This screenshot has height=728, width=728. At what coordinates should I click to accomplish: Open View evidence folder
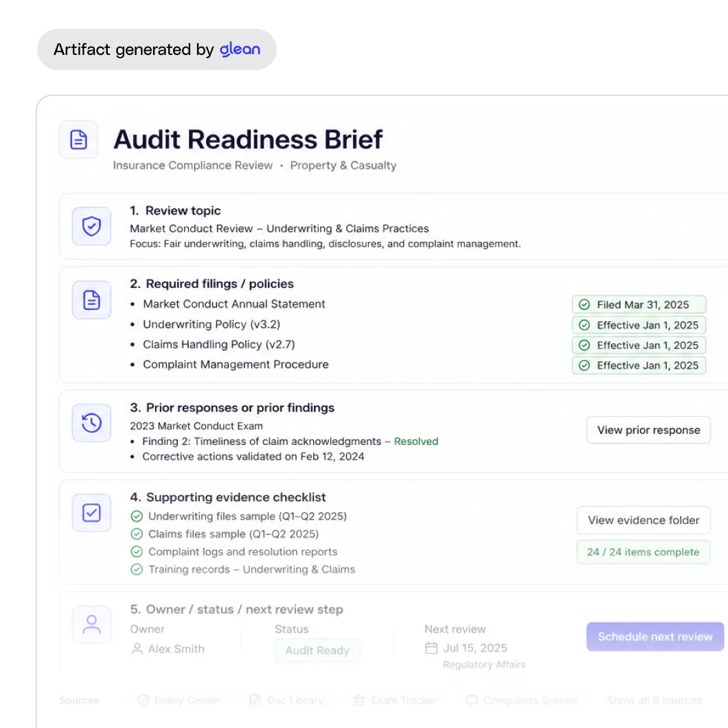(644, 520)
